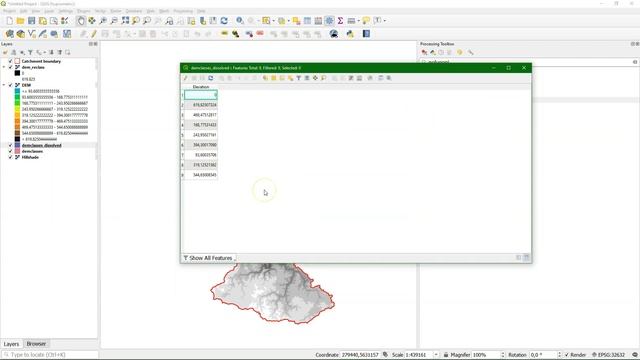The height and width of the screenshot is (360, 640).
Task: Adjust Rotation spinner arrows
Action: tap(559, 355)
